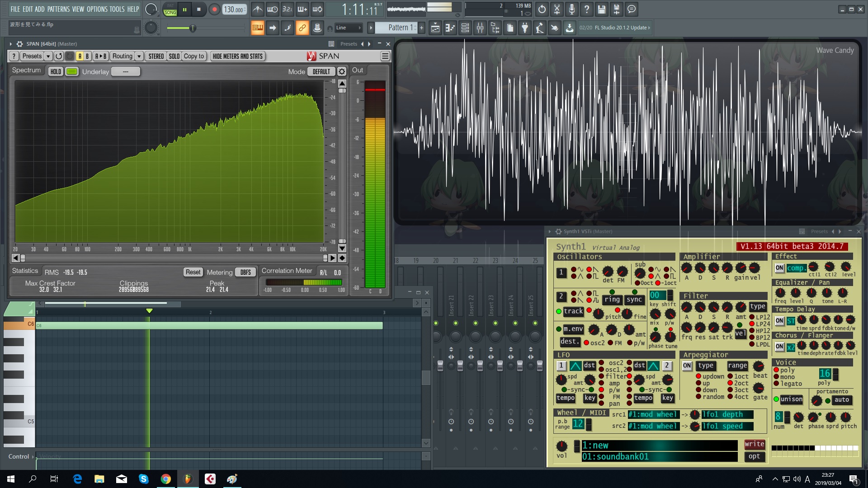868x488 pixels.
Task: Open the channel rack view icon
Action: point(465,28)
